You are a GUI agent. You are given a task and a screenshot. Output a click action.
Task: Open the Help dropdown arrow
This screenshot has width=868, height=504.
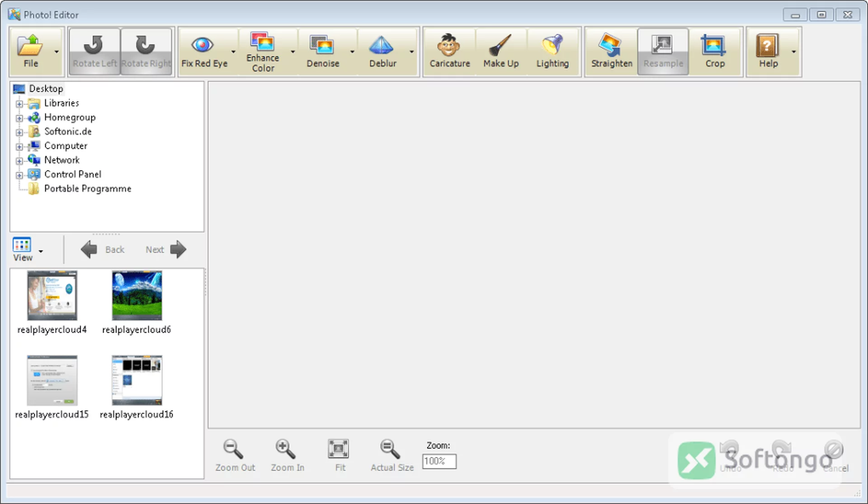tap(793, 52)
